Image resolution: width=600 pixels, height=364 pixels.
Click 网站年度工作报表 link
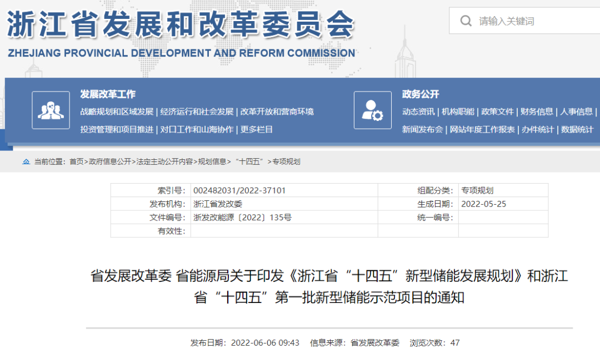pyautogui.click(x=482, y=129)
